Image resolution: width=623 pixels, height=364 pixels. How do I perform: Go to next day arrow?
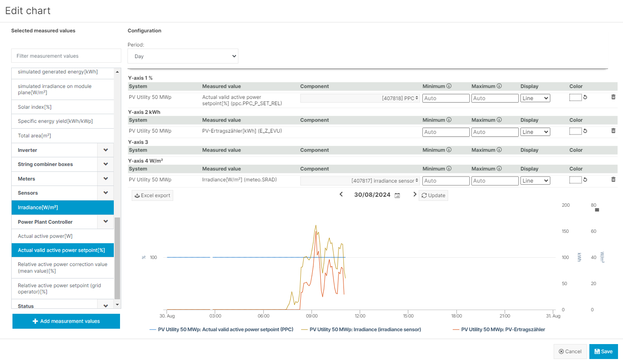pos(415,194)
